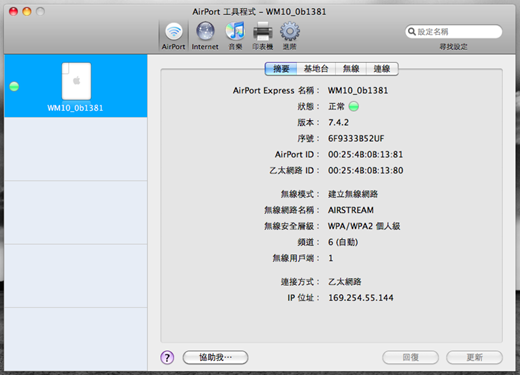
Task: Click the 更新 update button
Action: point(474,358)
